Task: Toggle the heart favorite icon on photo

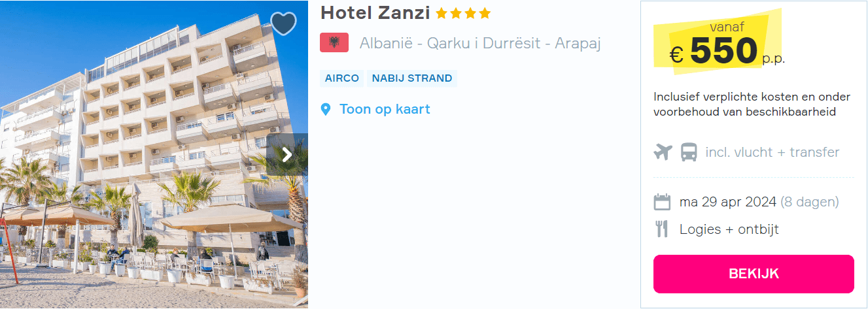Action: coord(283,24)
